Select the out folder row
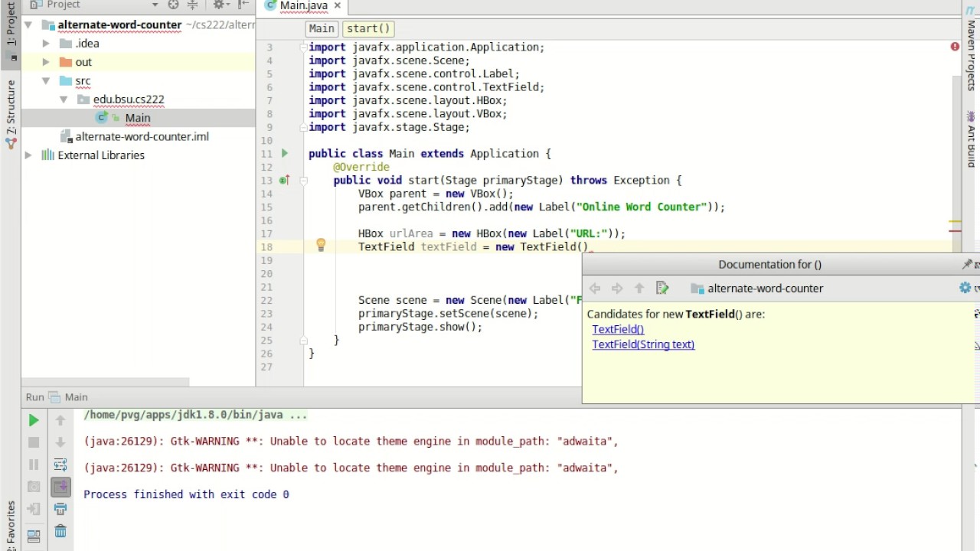Viewport: 980px width, 551px height. 138,62
